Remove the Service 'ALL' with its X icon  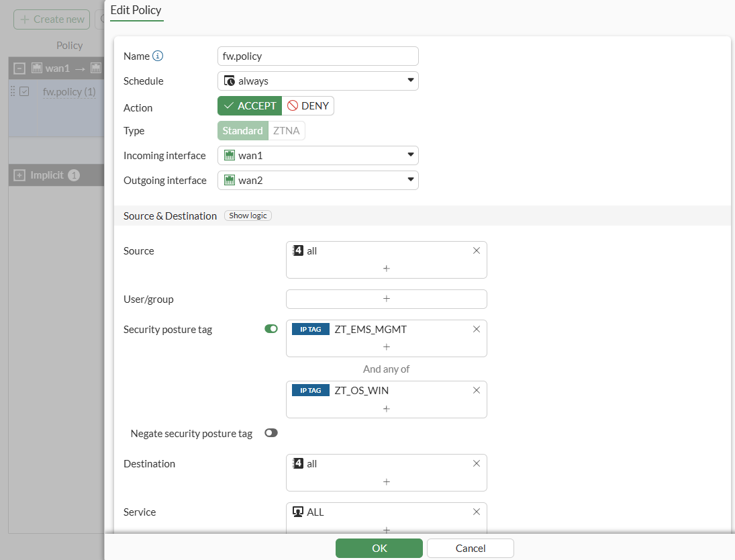click(477, 512)
